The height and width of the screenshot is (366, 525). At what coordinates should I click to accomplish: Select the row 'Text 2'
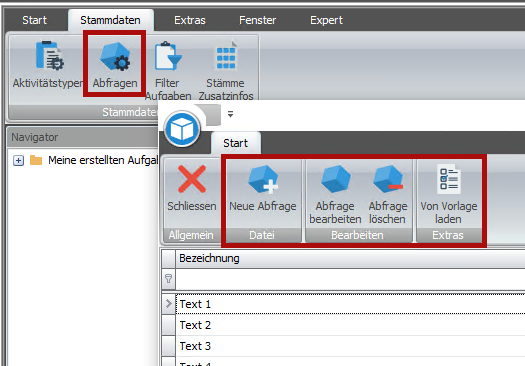[350, 325]
